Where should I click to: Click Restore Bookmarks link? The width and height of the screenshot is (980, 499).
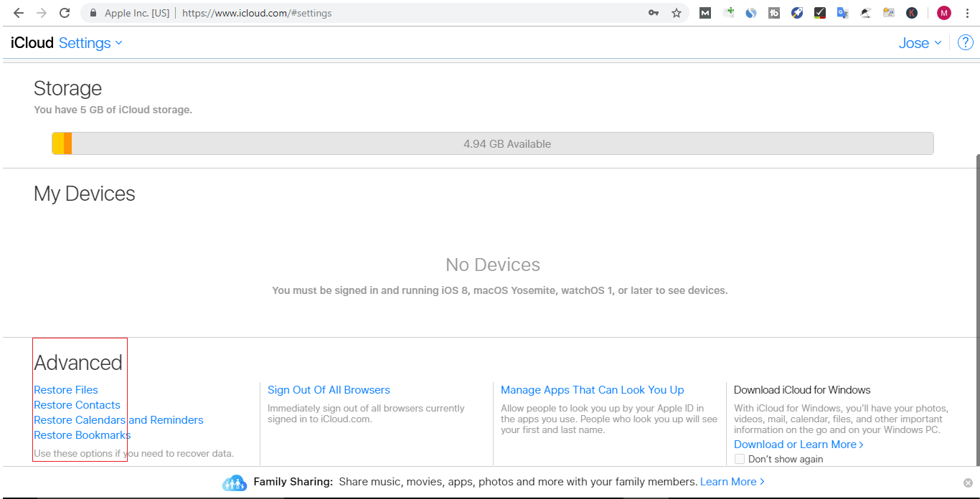83,435
